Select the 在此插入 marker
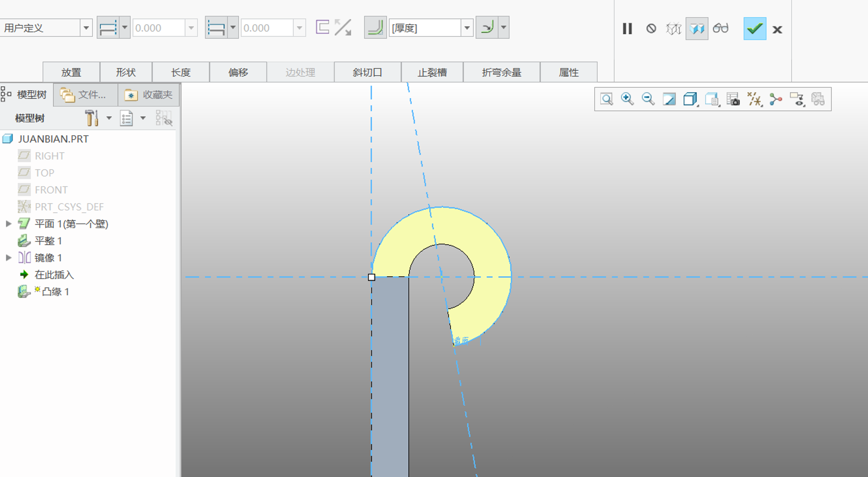 point(54,275)
